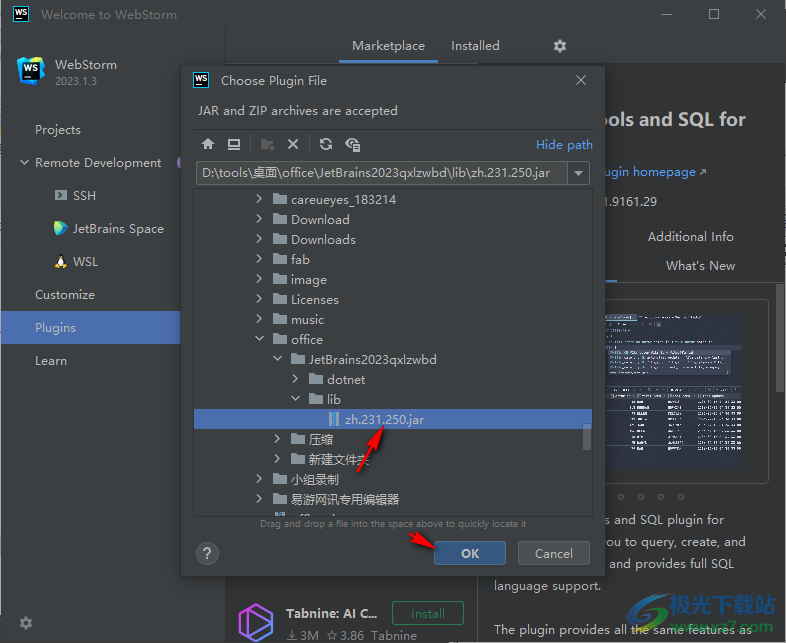The image size is (786, 643).
Task: Close the Choose Plugin File dialog
Action: coord(581,80)
